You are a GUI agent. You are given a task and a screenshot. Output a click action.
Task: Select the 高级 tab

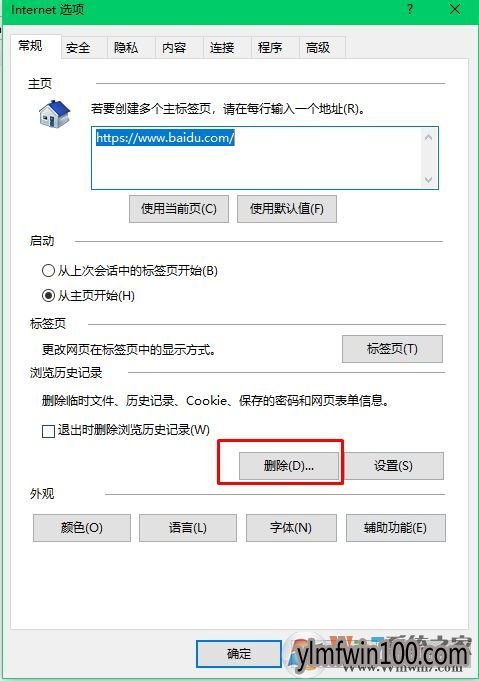point(318,47)
